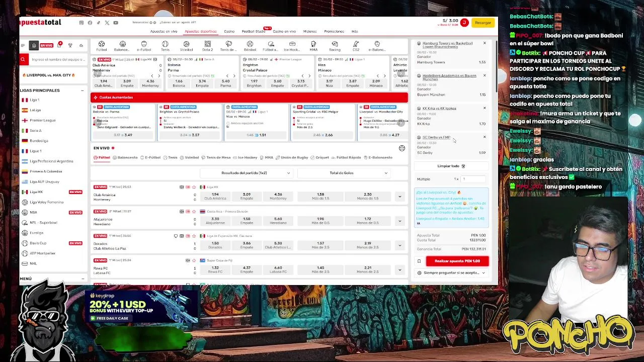Click the red search icon in sidebar
Image resolution: width=644 pixels, height=362 pixels.
23,59
